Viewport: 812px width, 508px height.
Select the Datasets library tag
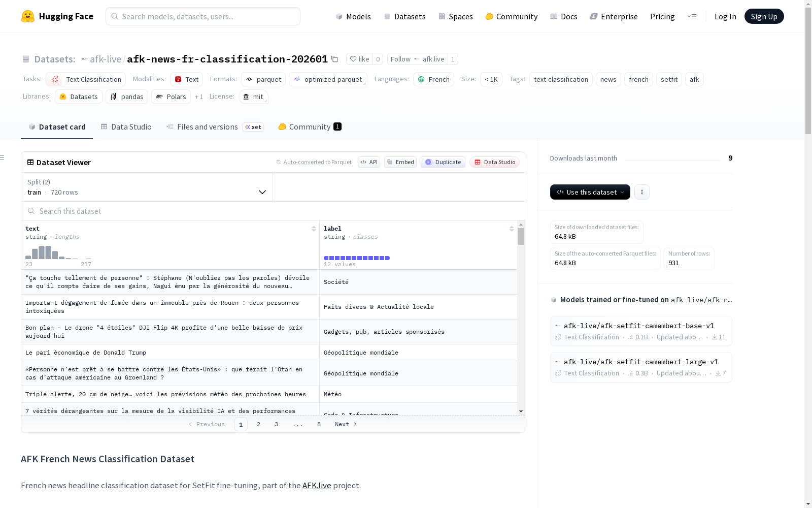point(79,97)
